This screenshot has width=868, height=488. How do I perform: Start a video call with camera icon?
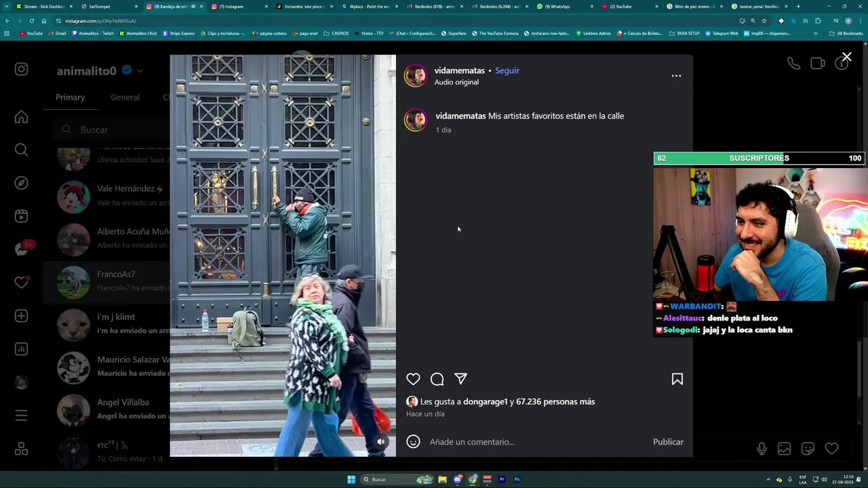coord(817,64)
